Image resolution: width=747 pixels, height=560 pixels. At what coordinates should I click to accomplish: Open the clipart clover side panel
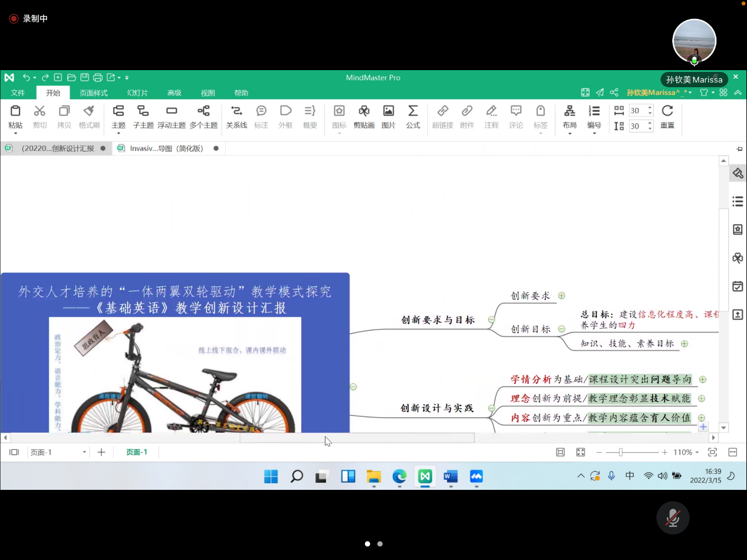point(738,258)
